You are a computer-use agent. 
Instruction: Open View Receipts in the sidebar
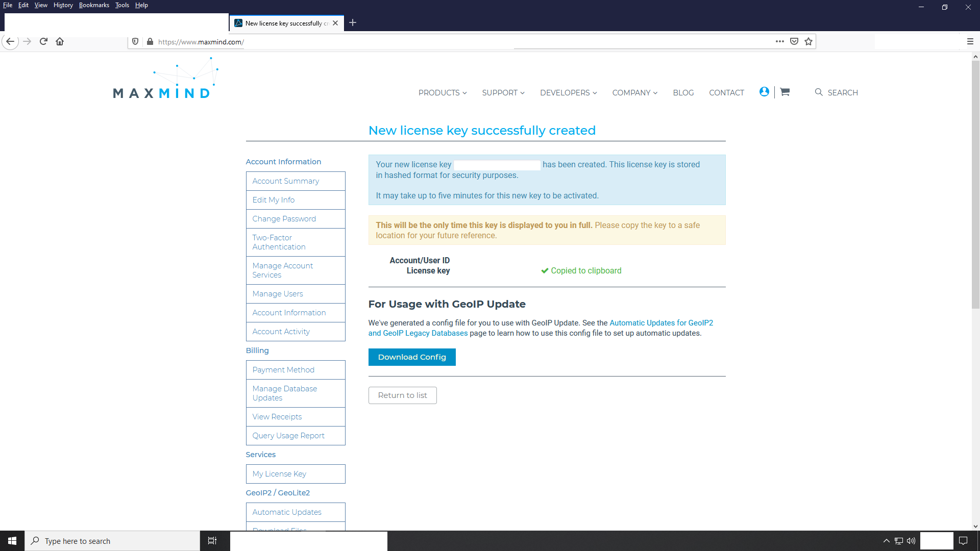(x=296, y=417)
